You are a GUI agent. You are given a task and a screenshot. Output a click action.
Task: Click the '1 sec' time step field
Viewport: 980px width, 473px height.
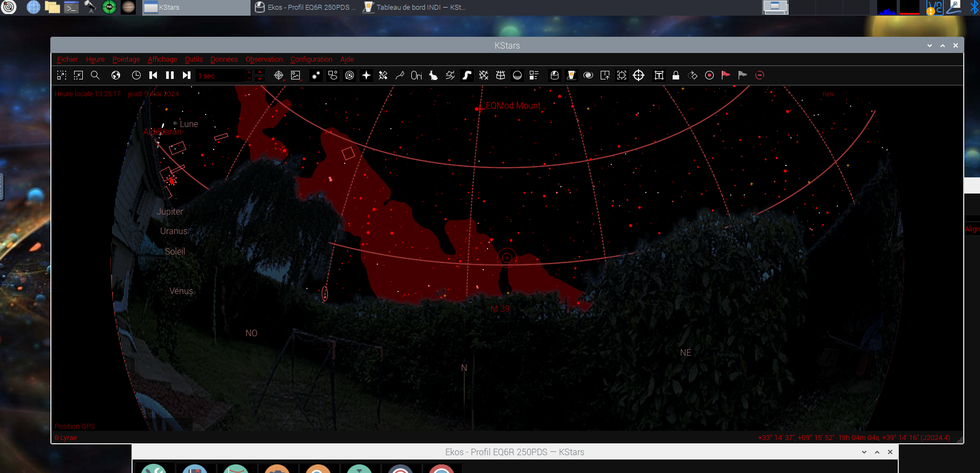(221, 76)
